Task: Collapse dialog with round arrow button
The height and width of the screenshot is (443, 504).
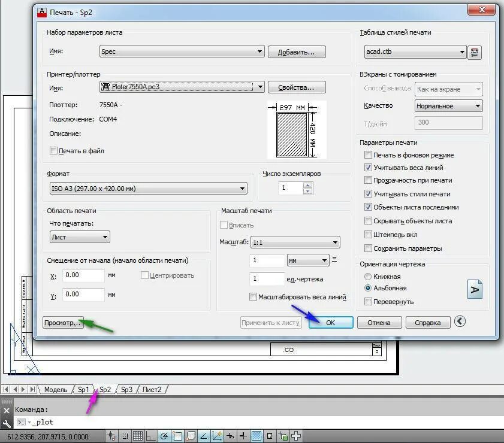Action: (460, 321)
